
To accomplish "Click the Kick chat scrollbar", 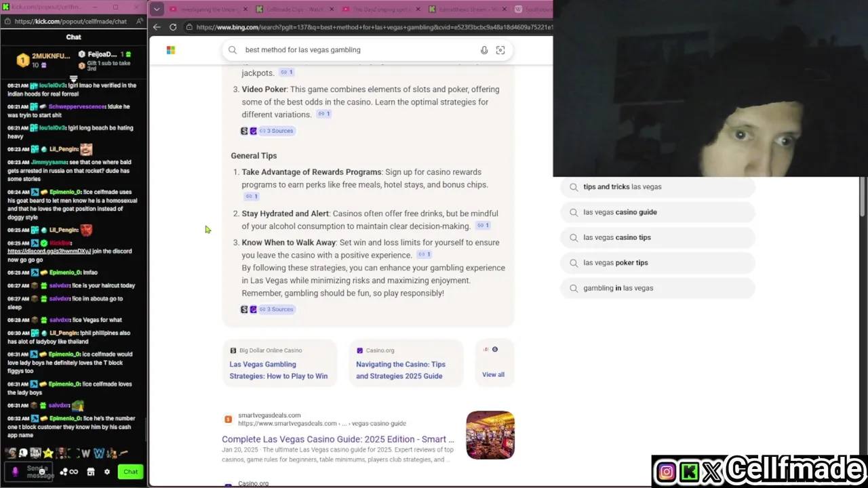I will [x=145, y=429].
